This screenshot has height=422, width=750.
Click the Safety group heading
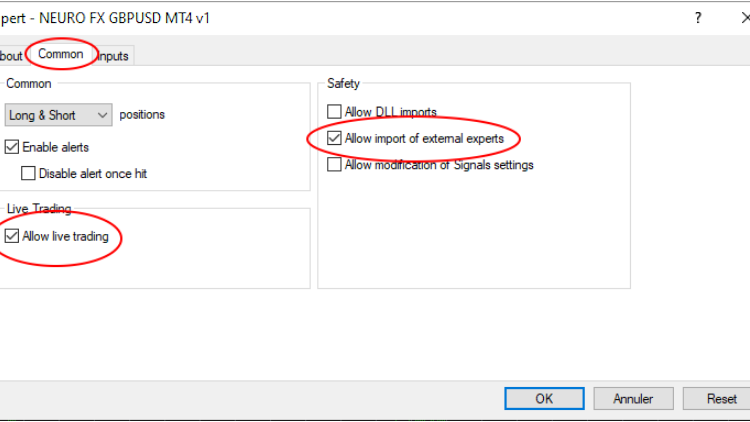[x=343, y=84]
